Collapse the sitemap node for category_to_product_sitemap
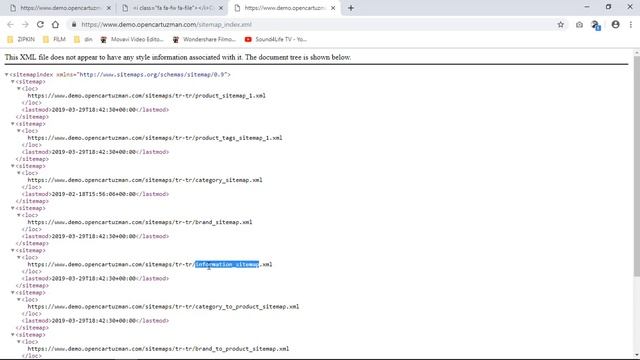This screenshot has height=360, width=640. click(13, 293)
